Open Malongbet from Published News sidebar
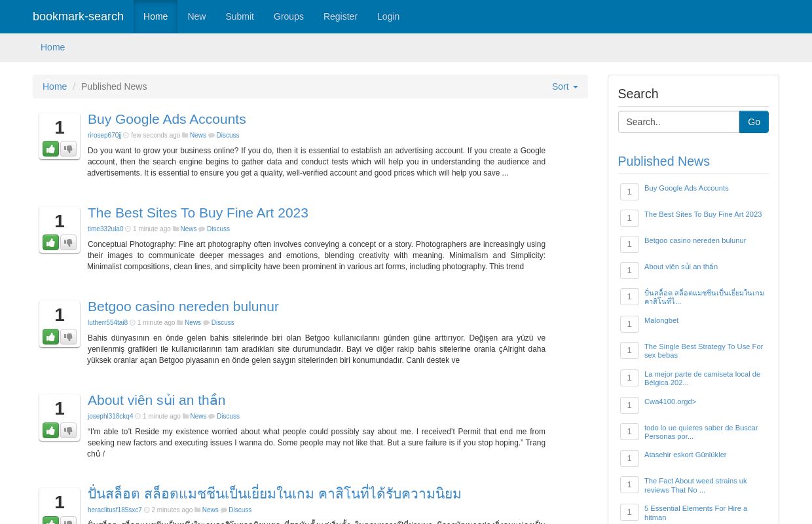 click(661, 320)
